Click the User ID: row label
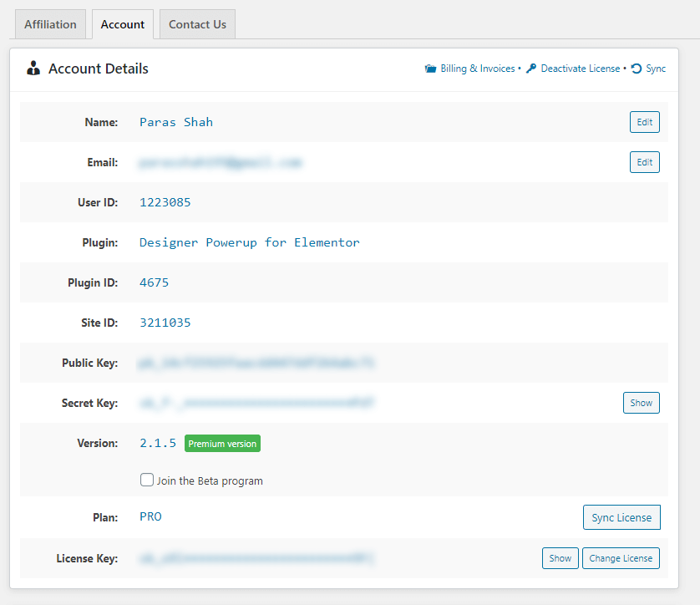This screenshot has height=605, width=700. click(98, 203)
